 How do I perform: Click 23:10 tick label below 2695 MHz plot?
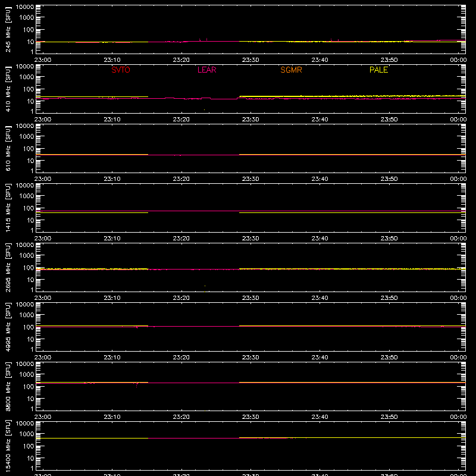pyautogui.click(x=112, y=298)
